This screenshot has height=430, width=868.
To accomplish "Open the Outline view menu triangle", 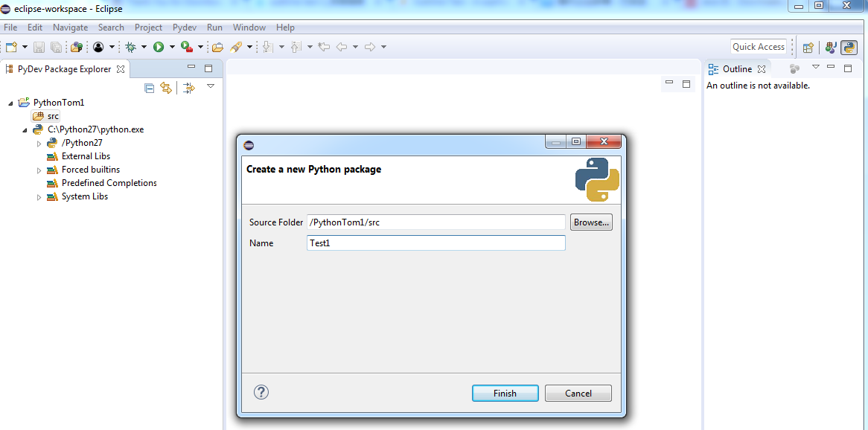I will 815,67.
